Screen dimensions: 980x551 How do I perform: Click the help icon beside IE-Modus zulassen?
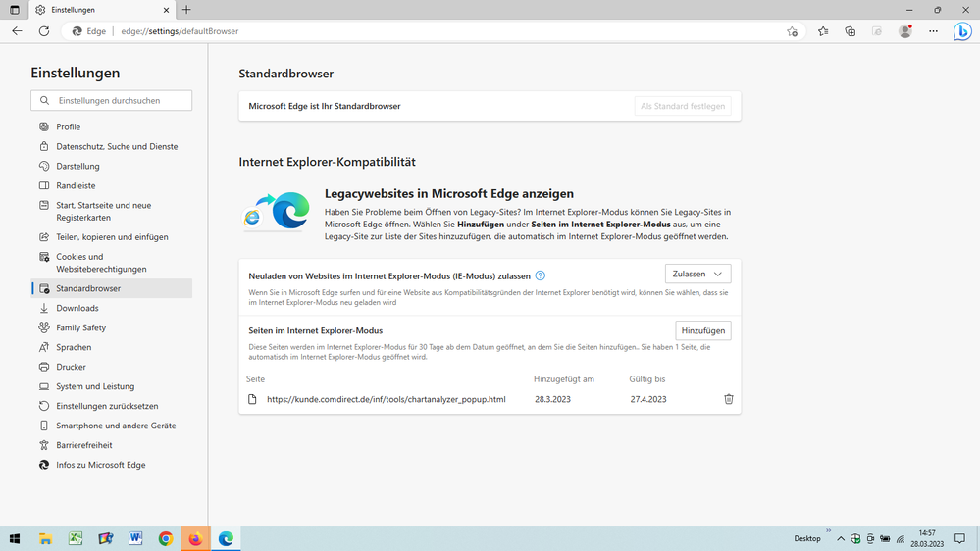pyautogui.click(x=541, y=275)
